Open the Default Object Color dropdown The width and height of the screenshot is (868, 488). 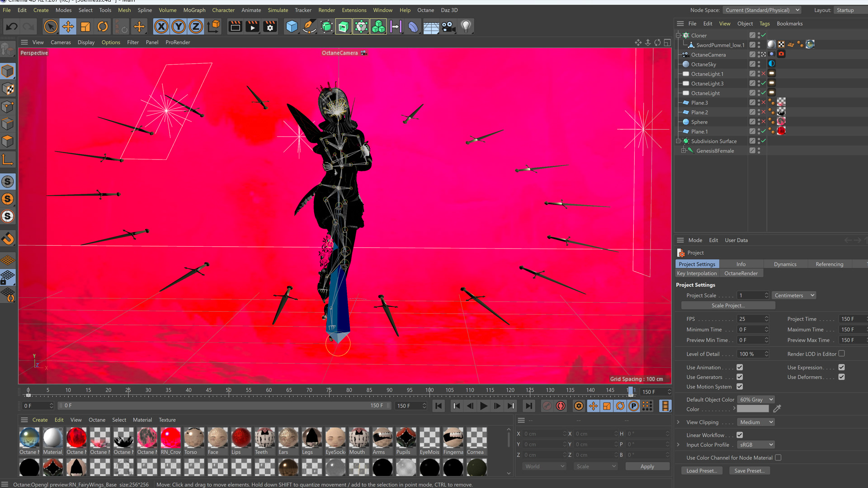tap(756, 399)
